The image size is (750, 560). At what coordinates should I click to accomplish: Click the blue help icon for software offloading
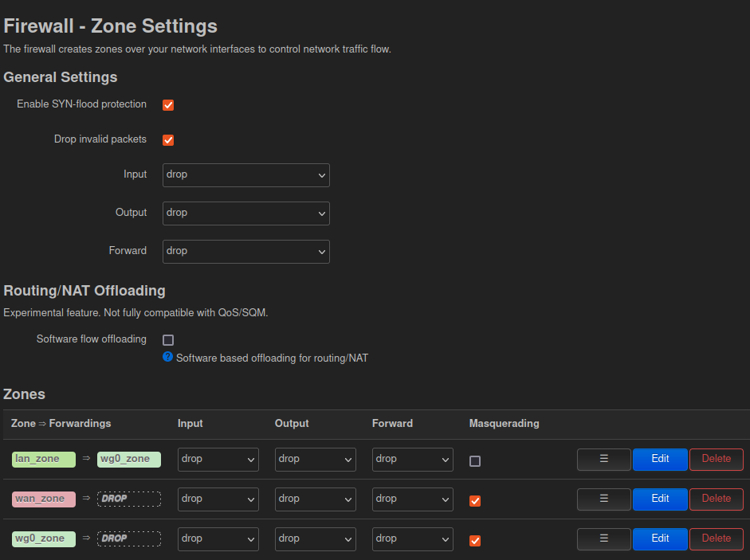click(167, 357)
